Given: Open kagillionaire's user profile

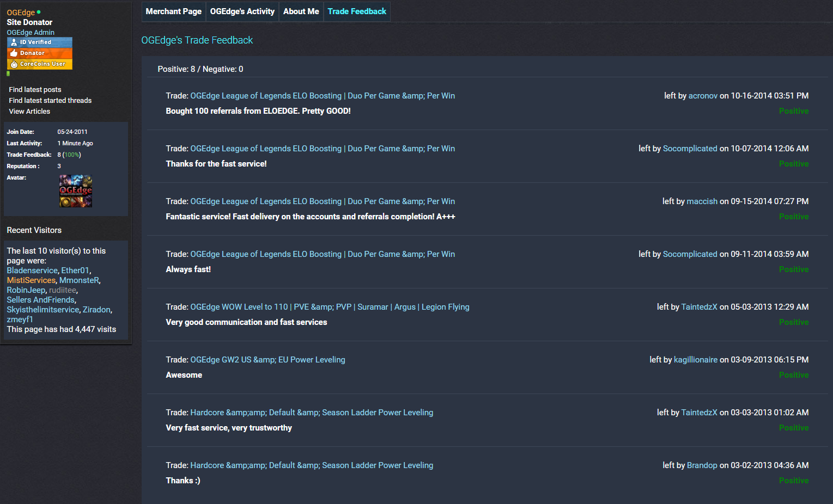Looking at the screenshot, I should pos(696,360).
